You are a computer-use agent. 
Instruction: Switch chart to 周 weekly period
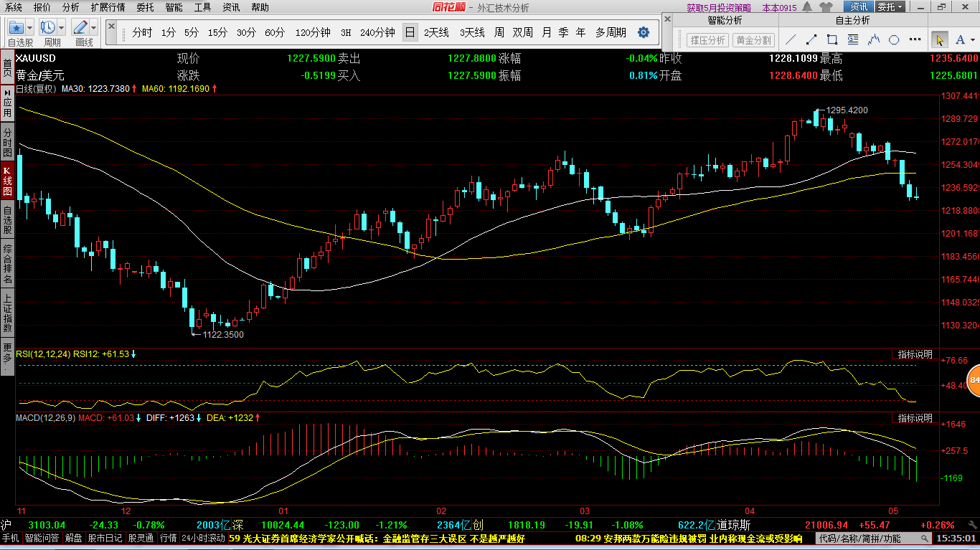pos(498,32)
